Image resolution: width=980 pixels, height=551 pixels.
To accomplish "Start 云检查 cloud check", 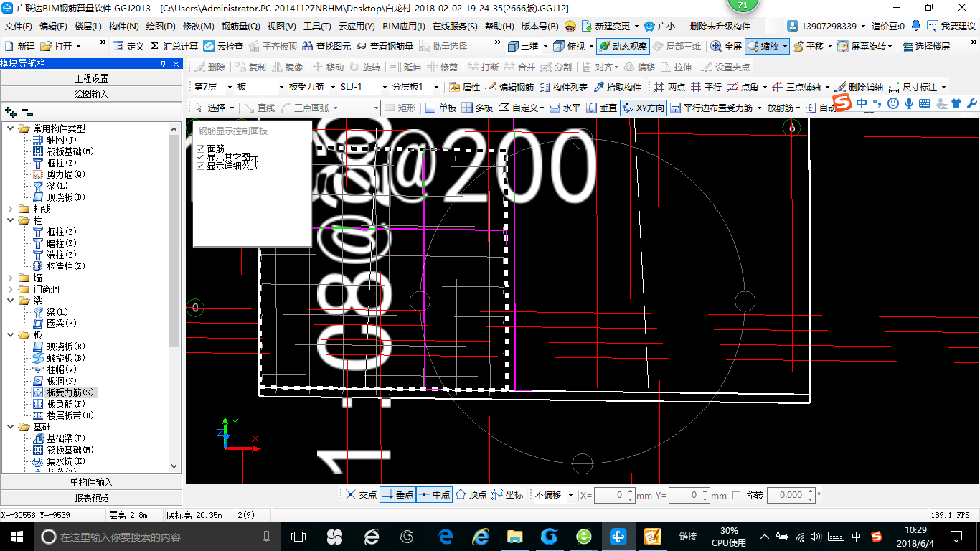I will point(224,46).
